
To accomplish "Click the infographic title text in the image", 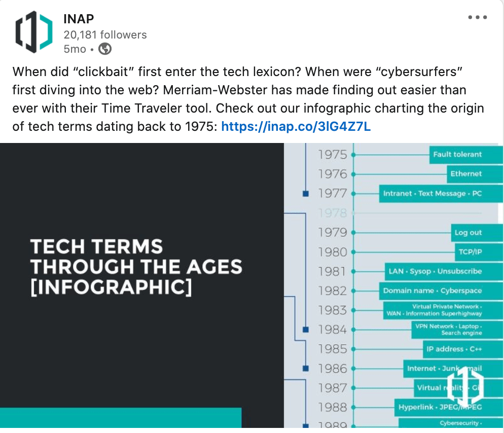I will pyautogui.click(x=136, y=267).
